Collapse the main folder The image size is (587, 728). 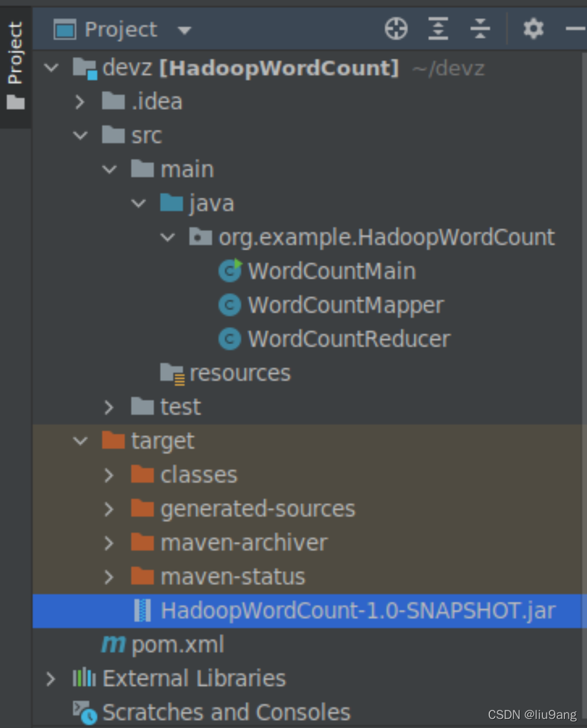tap(109, 169)
